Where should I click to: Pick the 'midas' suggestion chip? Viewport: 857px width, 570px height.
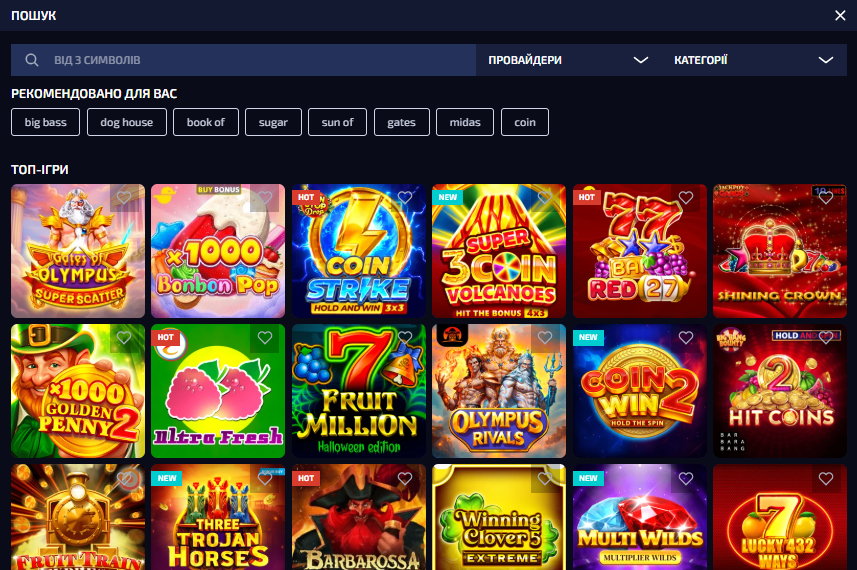(x=465, y=122)
